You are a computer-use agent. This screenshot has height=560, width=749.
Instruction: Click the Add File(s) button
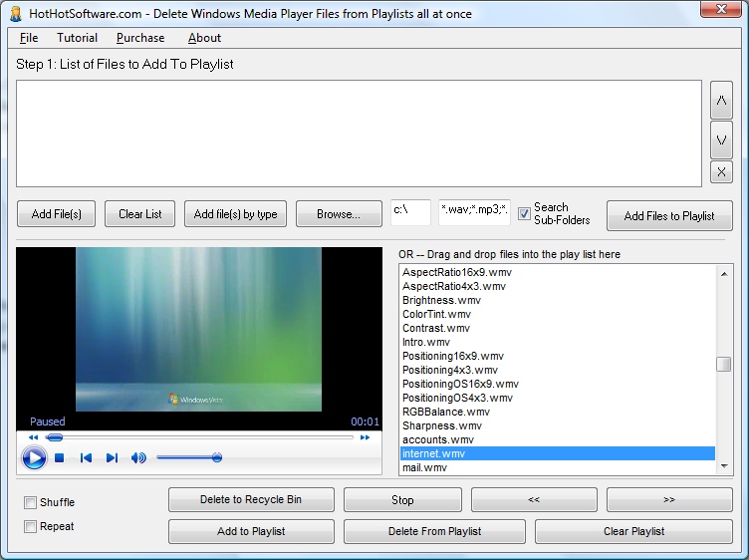click(57, 213)
